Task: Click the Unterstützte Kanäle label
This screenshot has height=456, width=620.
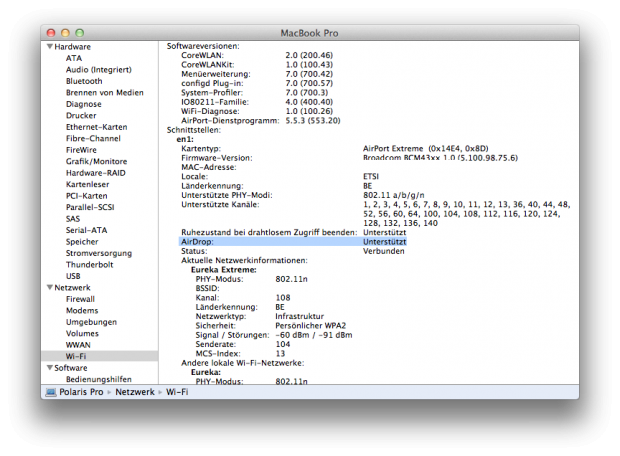Action: pyautogui.click(x=220, y=204)
